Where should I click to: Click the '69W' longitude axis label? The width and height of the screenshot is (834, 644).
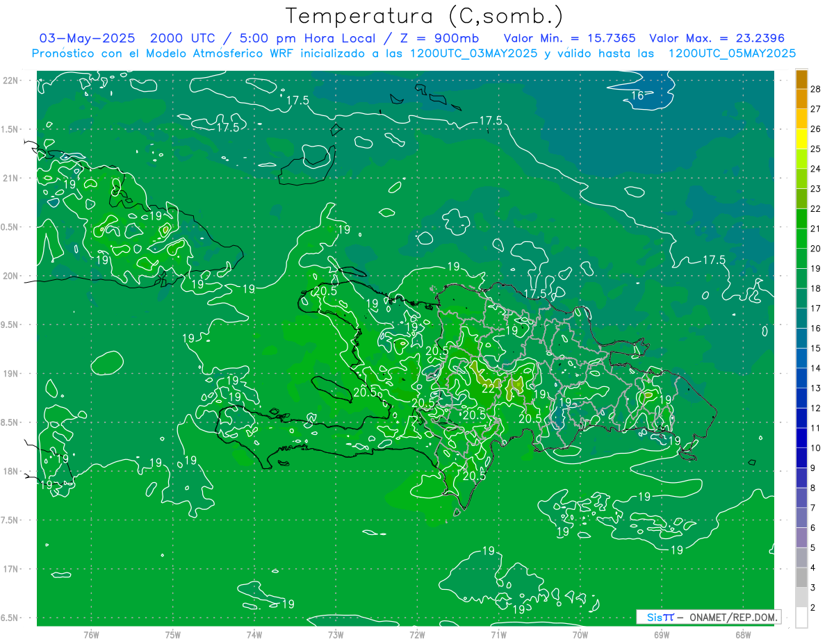coord(662,635)
